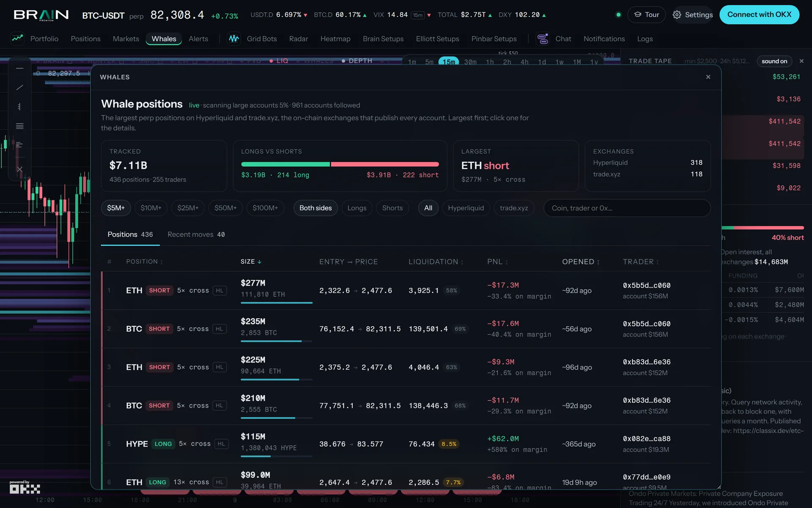Filter positions to $100M+
Screen dimensions: 812x508
(x=265, y=208)
